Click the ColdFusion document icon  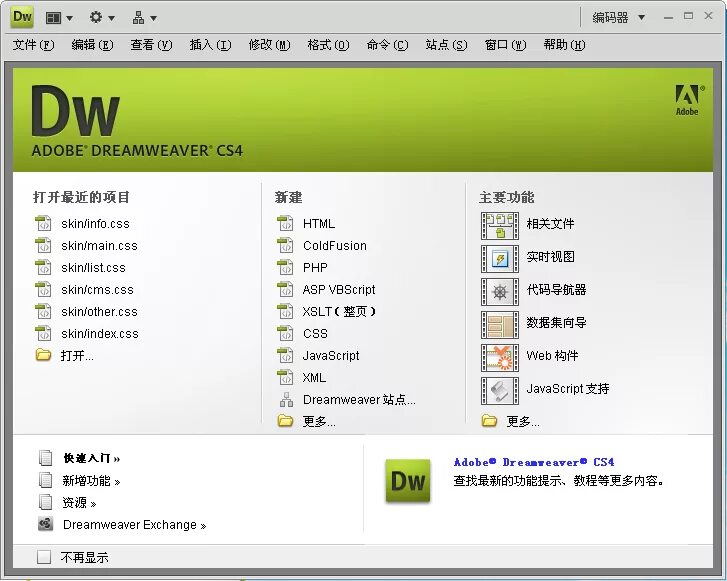pos(285,245)
